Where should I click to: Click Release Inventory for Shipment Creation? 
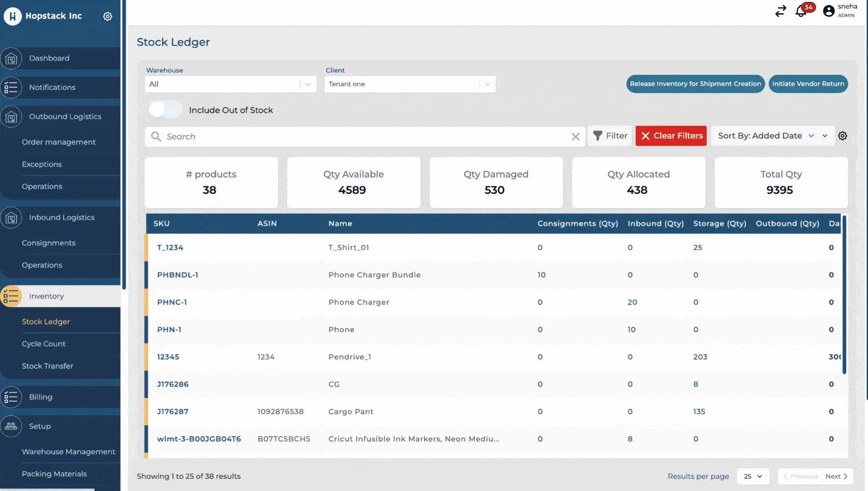[695, 84]
